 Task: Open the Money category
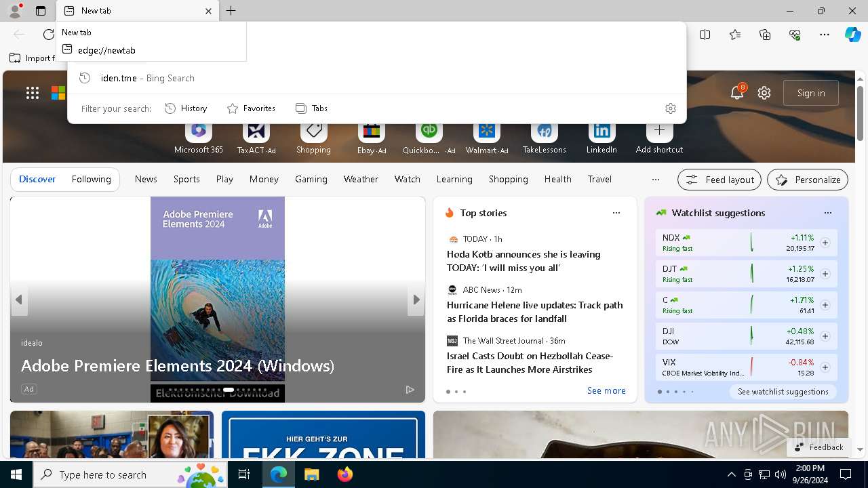(x=264, y=179)
